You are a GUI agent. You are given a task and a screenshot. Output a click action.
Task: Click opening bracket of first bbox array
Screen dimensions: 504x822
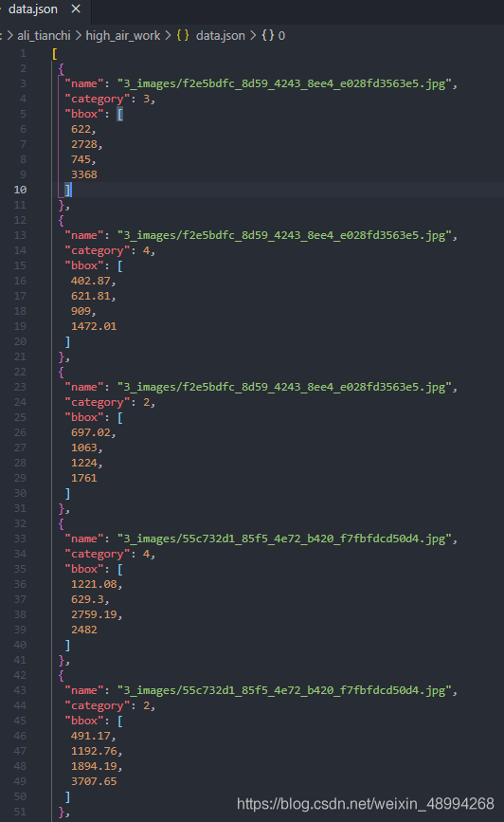pos(120,115)
